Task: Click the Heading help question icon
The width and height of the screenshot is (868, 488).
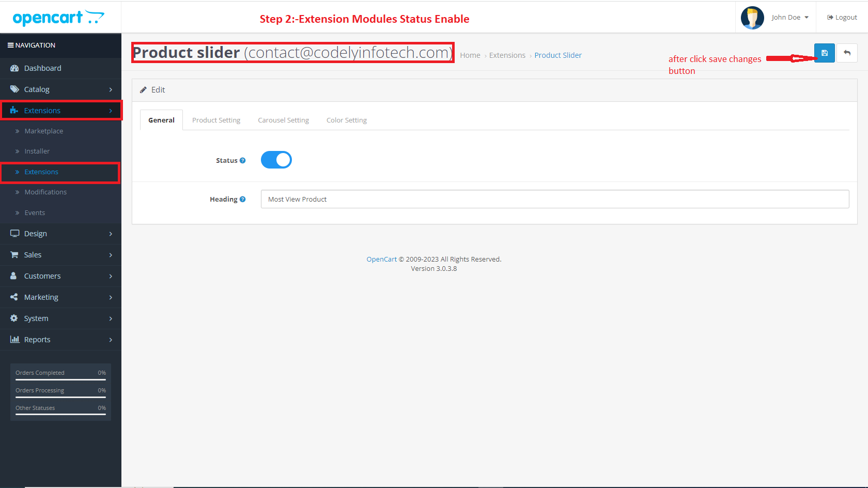Action: 242,200
